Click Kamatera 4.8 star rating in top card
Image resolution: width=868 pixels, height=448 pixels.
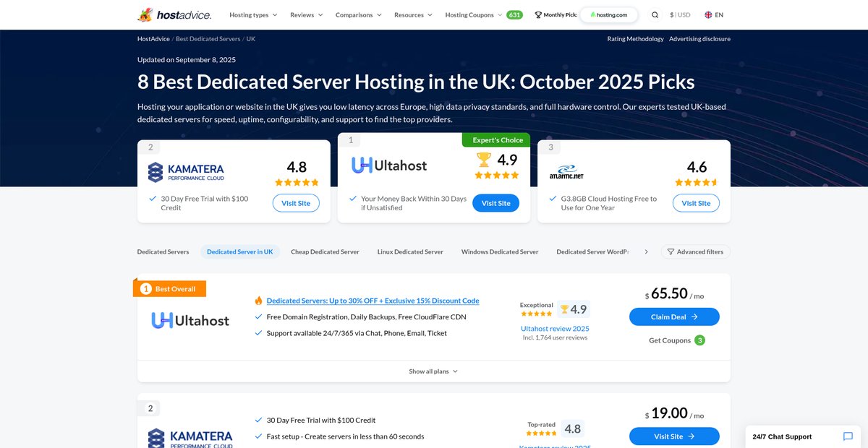[297, 182]
